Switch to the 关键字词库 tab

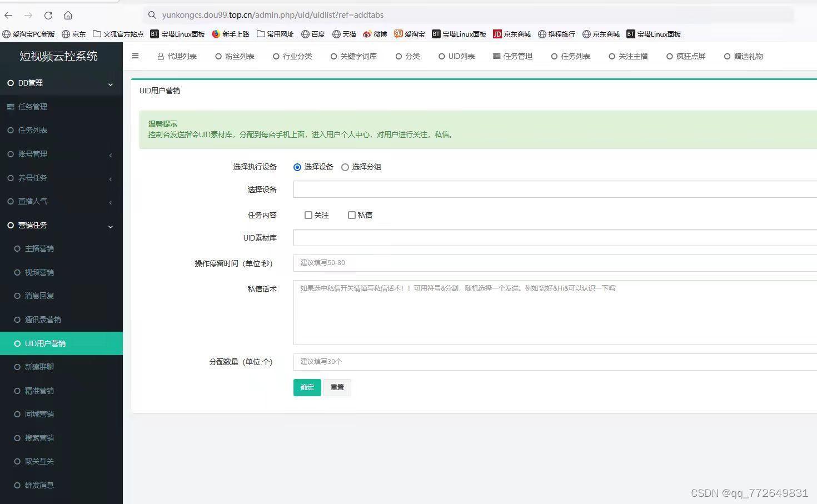pyautogui.click(x=353, y=56)
